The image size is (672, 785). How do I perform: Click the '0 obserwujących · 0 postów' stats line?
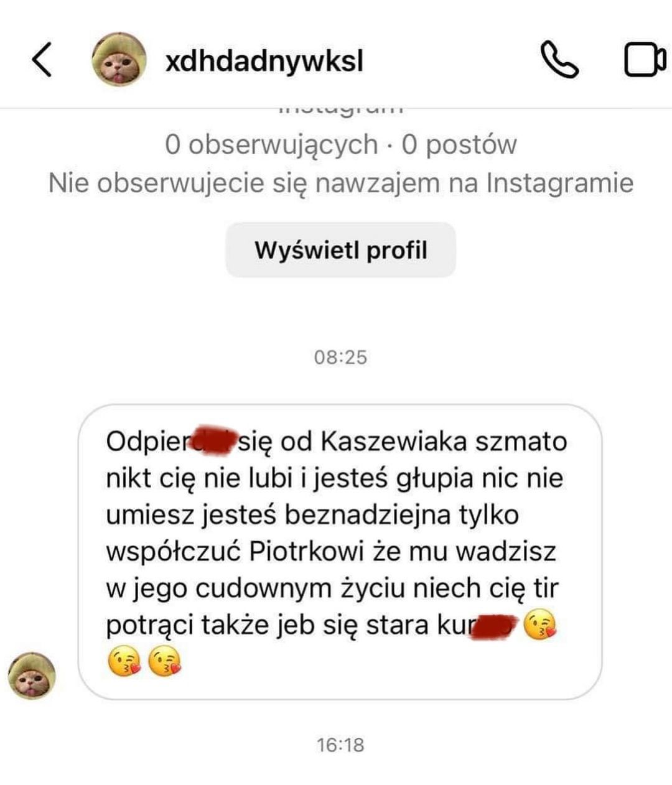click(340, 145)
